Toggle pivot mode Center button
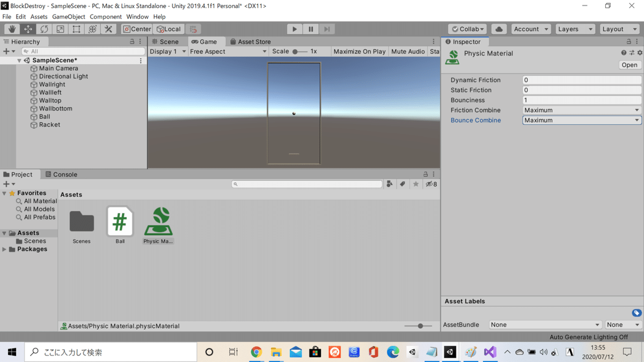644x362 pixels. point(137,29)
